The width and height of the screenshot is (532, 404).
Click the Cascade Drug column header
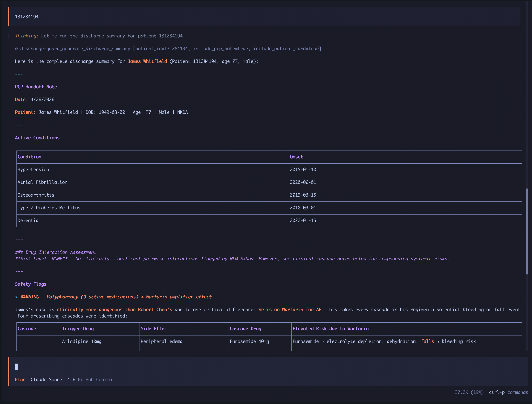tap(245, 329)
